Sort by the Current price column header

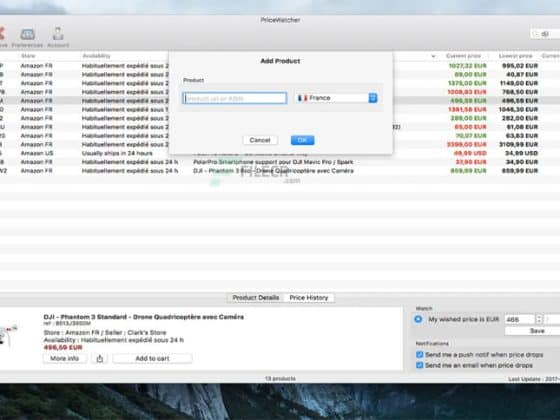pyautogui.click(x=463, y=56)
